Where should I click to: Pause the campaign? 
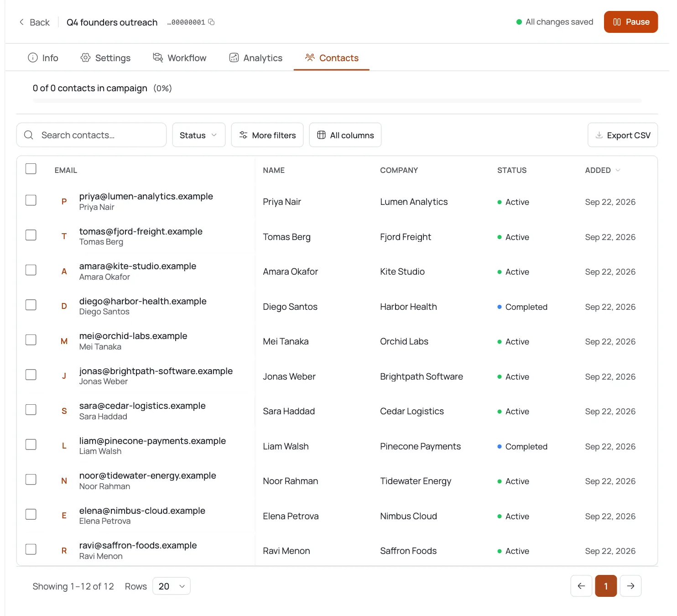point(630,22)
